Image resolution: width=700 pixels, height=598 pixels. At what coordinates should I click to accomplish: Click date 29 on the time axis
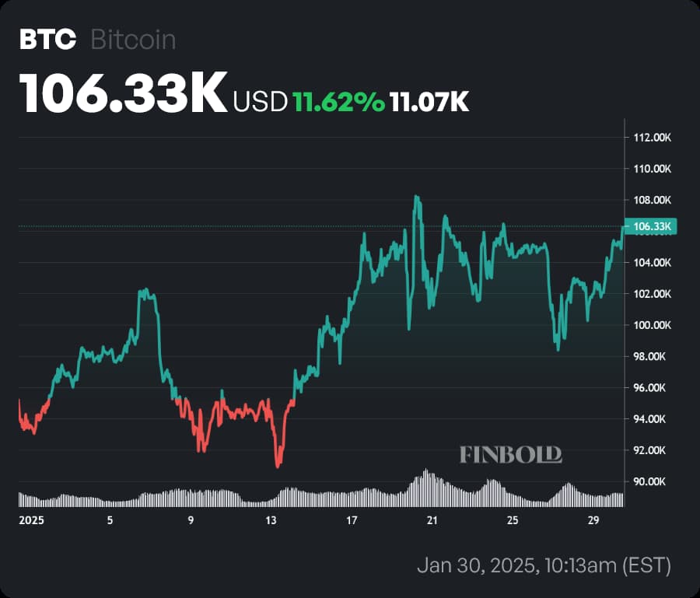tap(593, 520)
